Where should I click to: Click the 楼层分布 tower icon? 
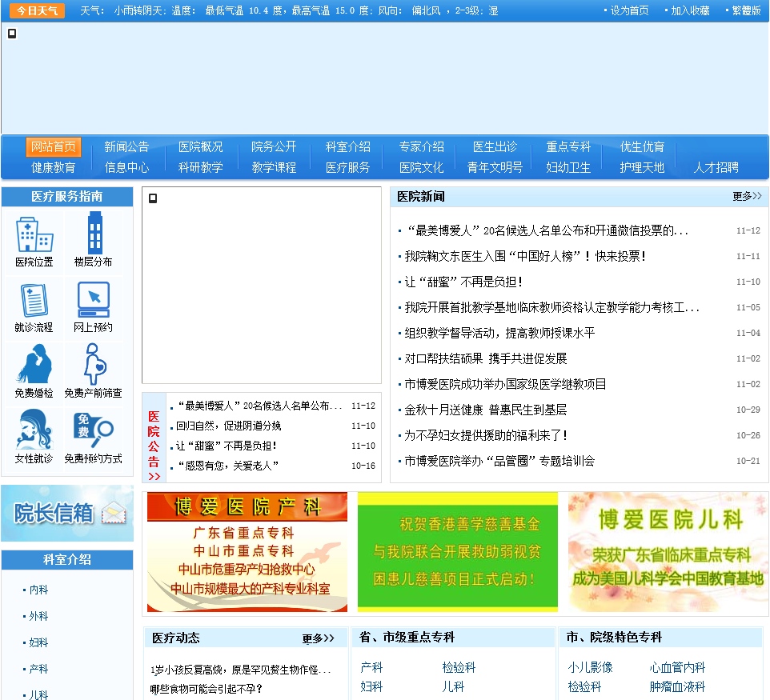click(x=94, y=233)
